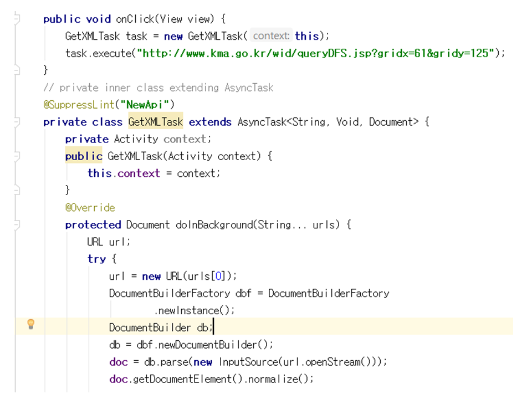The width and height of the screenshot is (532, 399).
Task: Click the highlighted GetXMLTask class name
Action: [x=155, y=122]
